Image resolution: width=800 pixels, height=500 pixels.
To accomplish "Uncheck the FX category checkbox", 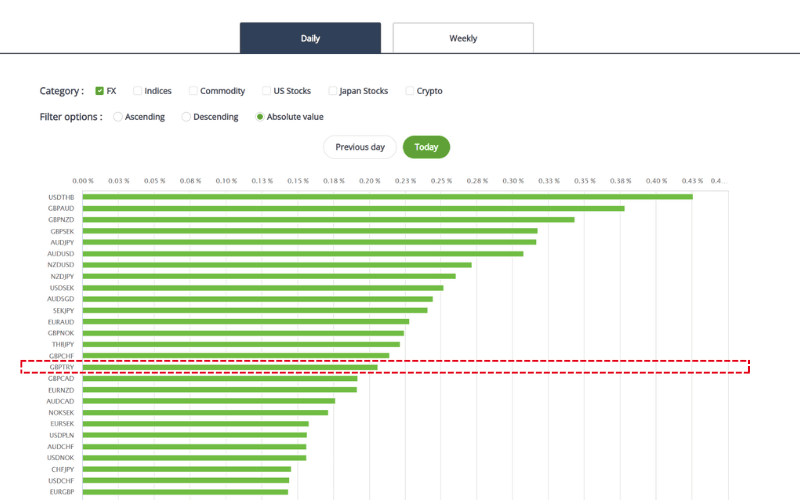I will pyautogui.click(x=100, y=91).
